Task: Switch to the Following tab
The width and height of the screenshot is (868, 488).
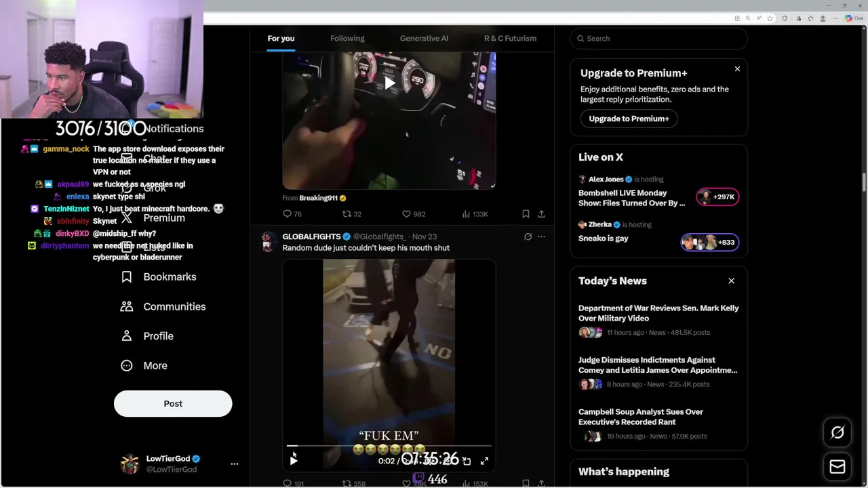Action: click(x=347, y=39)
